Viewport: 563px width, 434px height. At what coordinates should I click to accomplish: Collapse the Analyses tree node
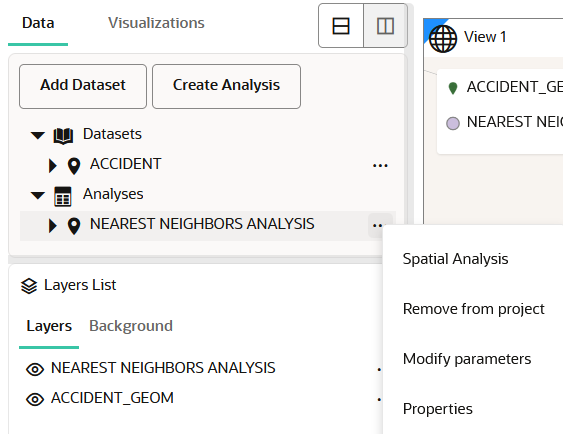point(38,195)
